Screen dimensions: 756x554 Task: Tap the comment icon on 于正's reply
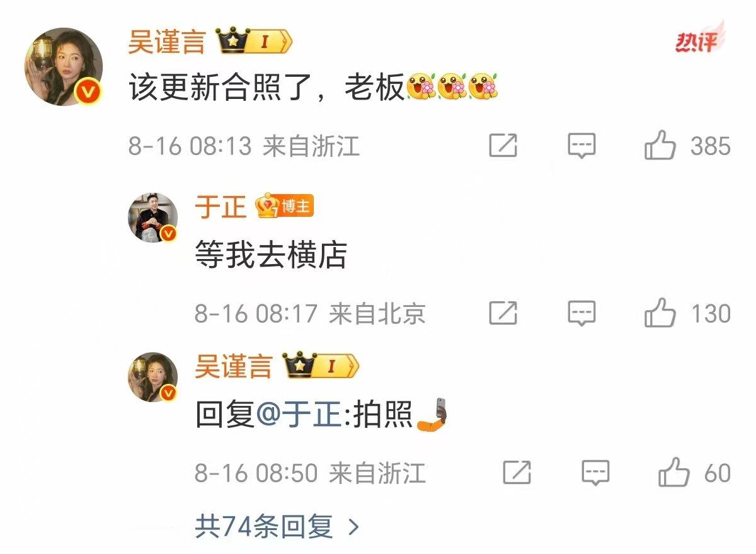click(x=581, y=313)
